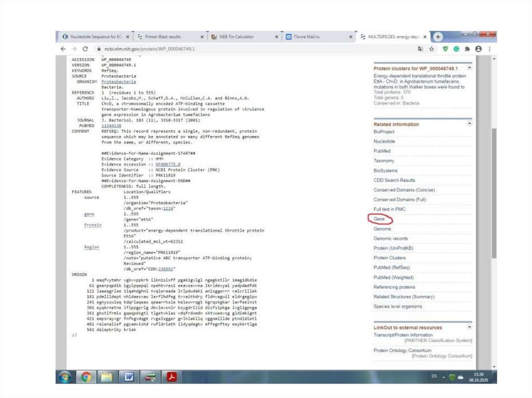Close the Nucleotide Sequence tab
The image size is (532, 398).
(128, 37)
